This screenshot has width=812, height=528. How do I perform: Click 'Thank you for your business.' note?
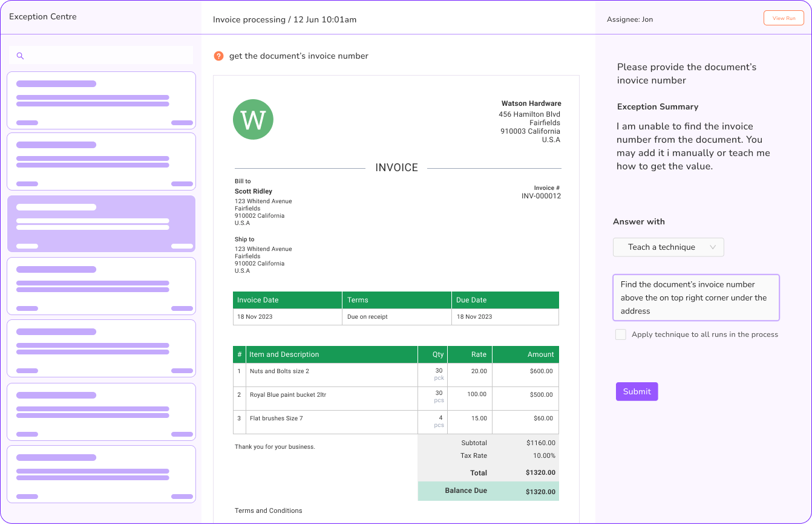275,446
